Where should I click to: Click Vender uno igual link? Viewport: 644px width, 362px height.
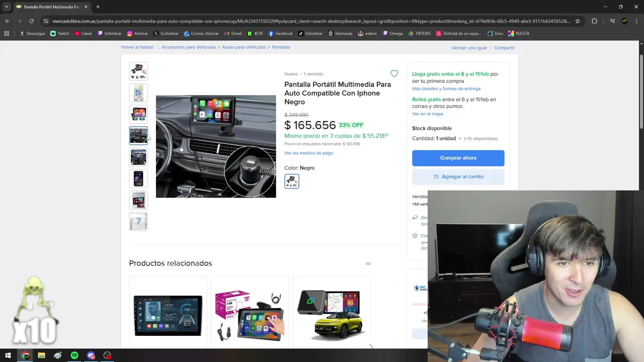(469, 48)
